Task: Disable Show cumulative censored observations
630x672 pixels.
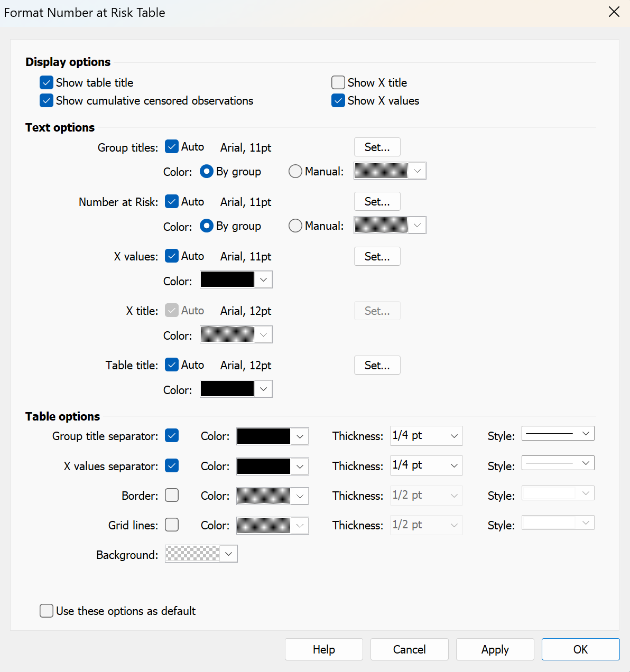Action: tap(47, 100)
